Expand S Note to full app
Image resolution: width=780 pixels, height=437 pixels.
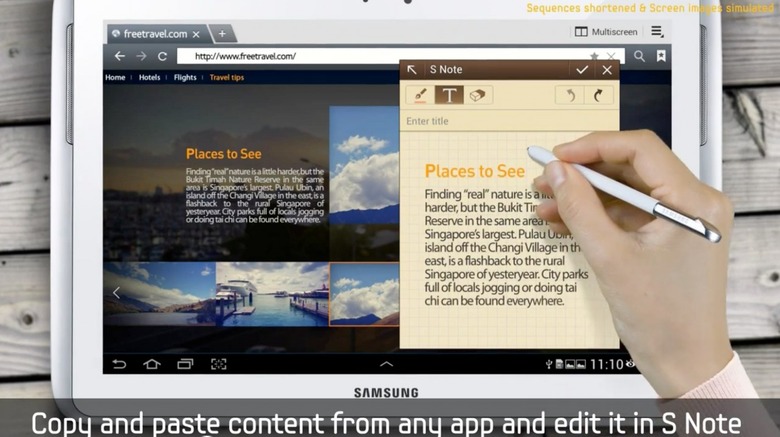tap(412, 70)
